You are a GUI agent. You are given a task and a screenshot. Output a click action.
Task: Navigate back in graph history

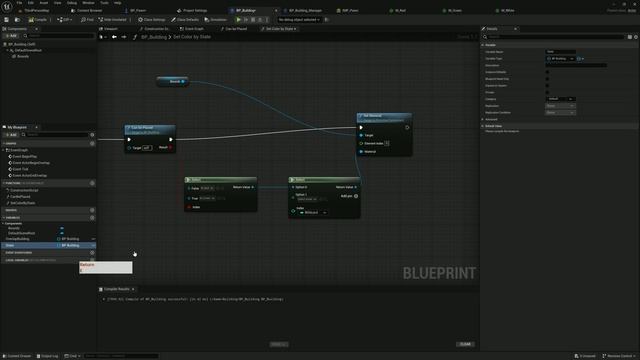click(114, 37)
